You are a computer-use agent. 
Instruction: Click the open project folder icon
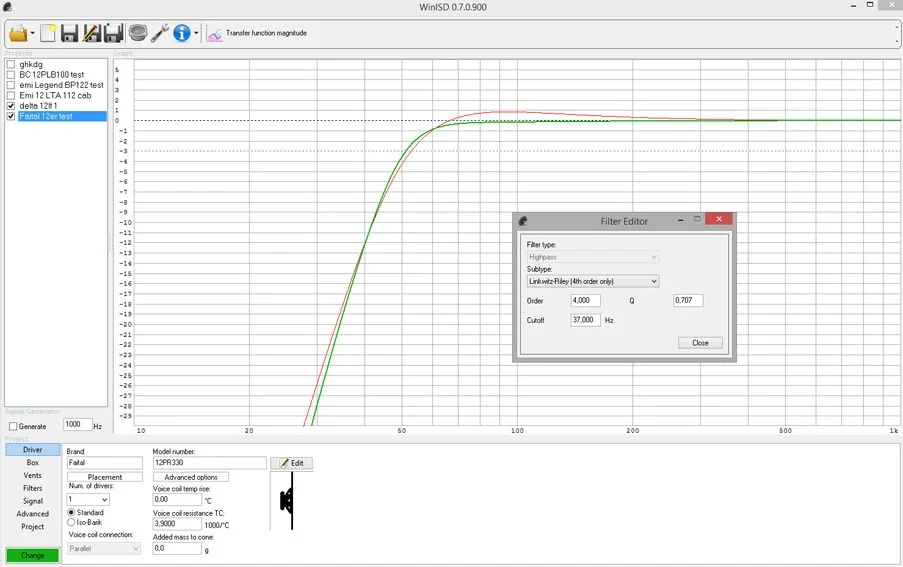click(x=17, y=33)
